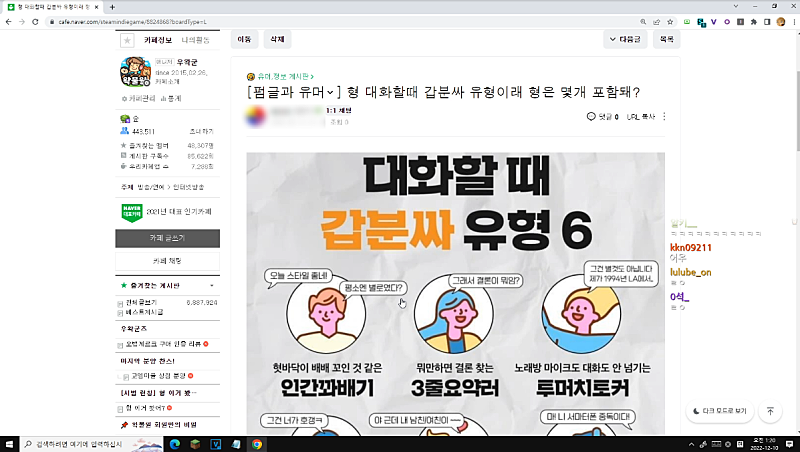The width and height of the screenshot is (800, 452).
Task: Toggle 다크 모드 보기 dark mode
Action: (720, 411)
